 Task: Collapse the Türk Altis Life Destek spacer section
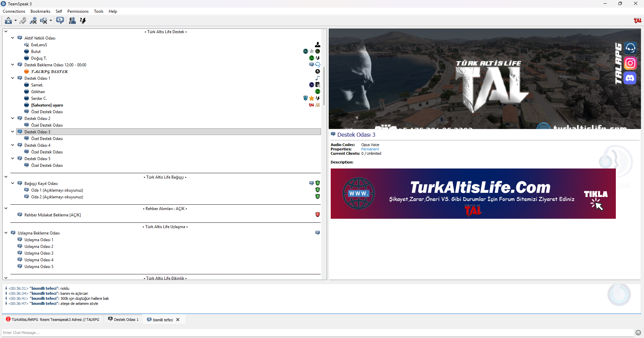(x=6, y=31)
